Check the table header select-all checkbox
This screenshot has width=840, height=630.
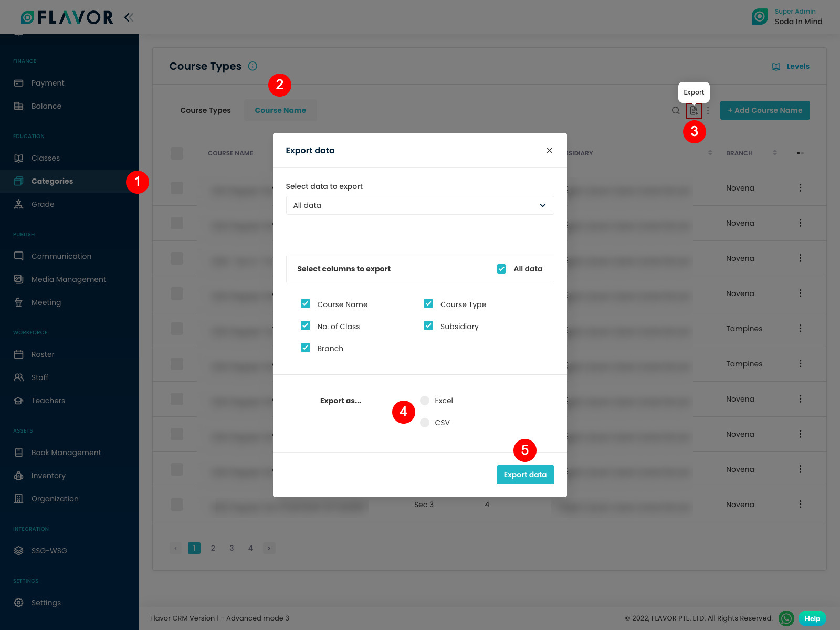tap(177, 153)
